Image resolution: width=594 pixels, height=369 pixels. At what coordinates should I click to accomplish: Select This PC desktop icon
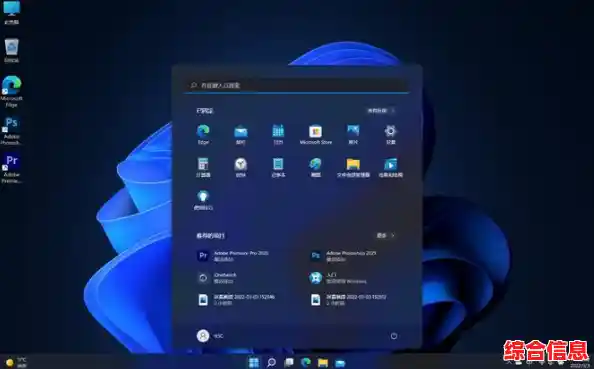pyautogui.click(x=11, y=13)
